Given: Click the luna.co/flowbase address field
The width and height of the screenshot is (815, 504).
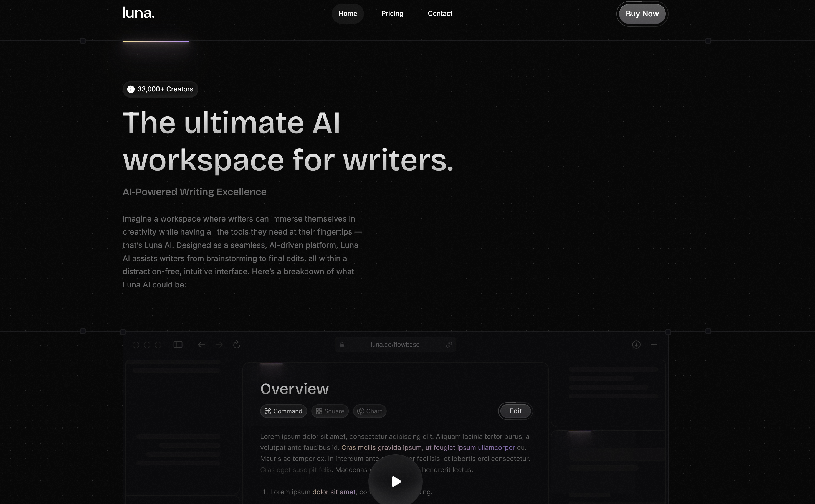Looking at the screenshot, I should coord(395,345).
